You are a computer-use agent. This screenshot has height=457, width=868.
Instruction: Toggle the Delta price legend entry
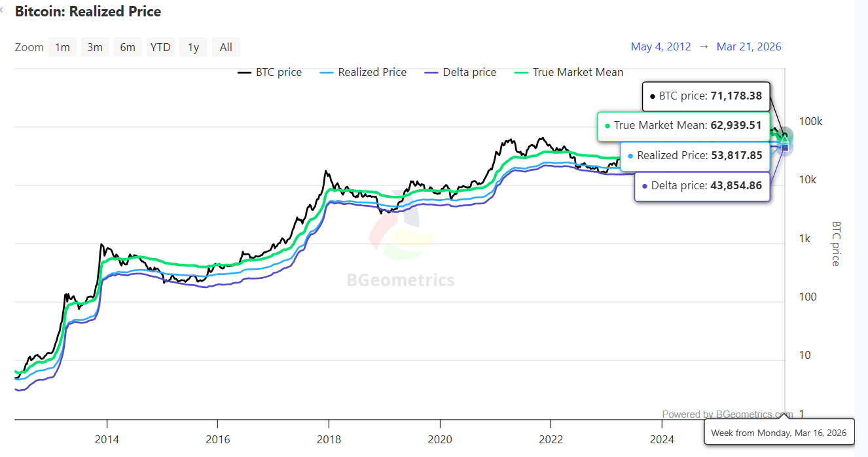pos(461,73)
